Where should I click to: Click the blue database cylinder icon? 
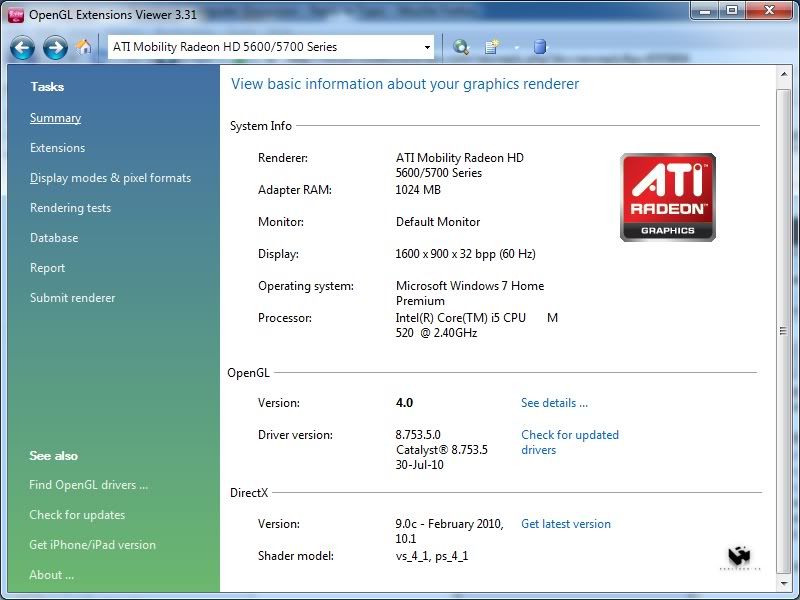click(x=540, y=47)
